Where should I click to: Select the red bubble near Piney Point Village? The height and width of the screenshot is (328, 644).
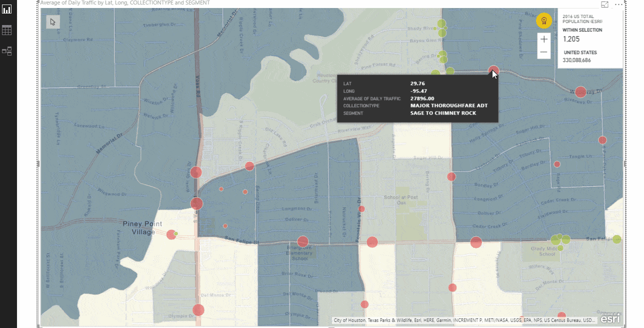[171, 234]
